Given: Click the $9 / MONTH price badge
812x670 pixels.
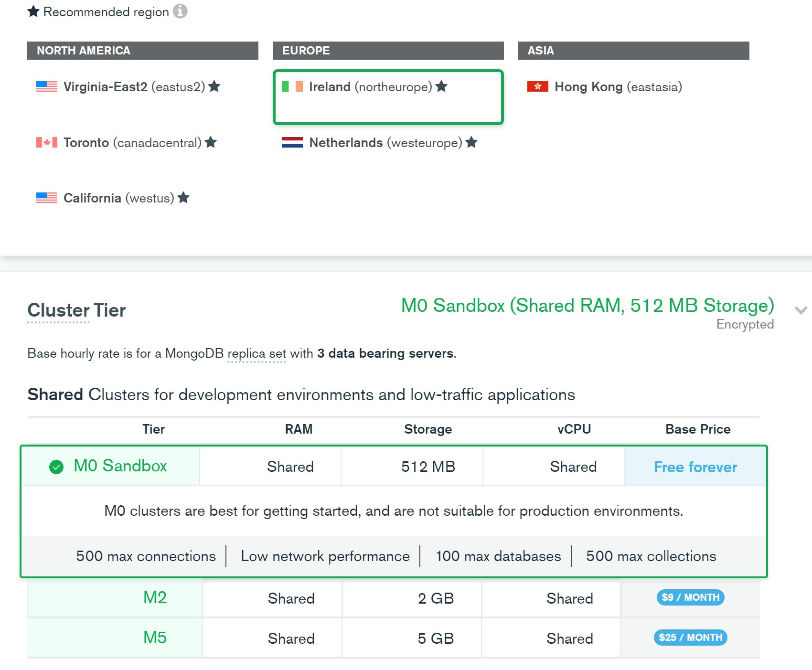Looking at the screenshot, I should 690,597.
